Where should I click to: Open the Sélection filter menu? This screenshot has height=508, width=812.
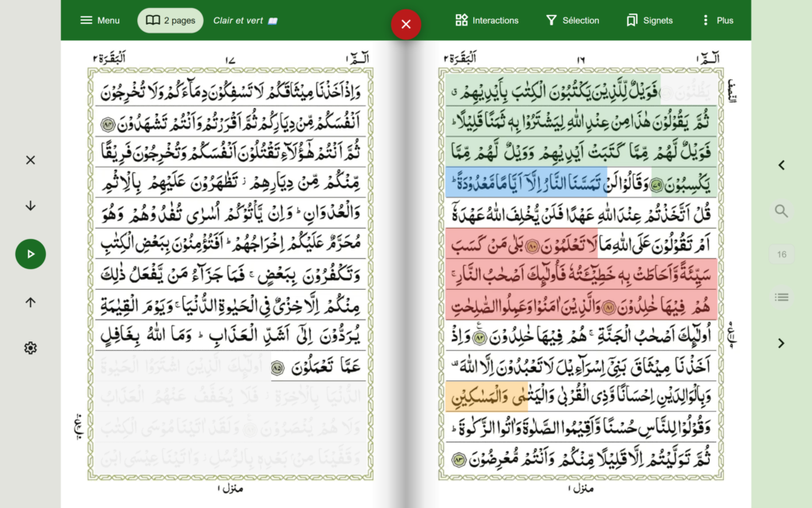coord(573,20)
